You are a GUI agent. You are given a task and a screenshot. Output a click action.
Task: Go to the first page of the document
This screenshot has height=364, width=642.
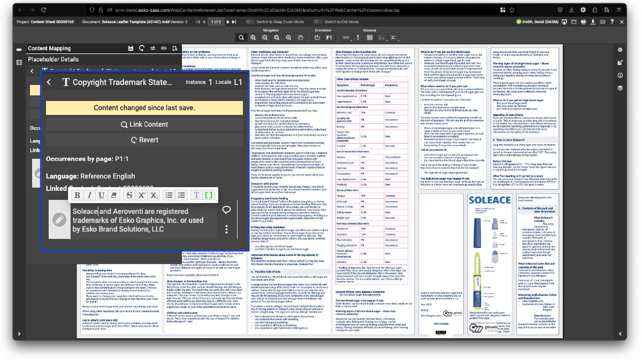click(197, 22)
